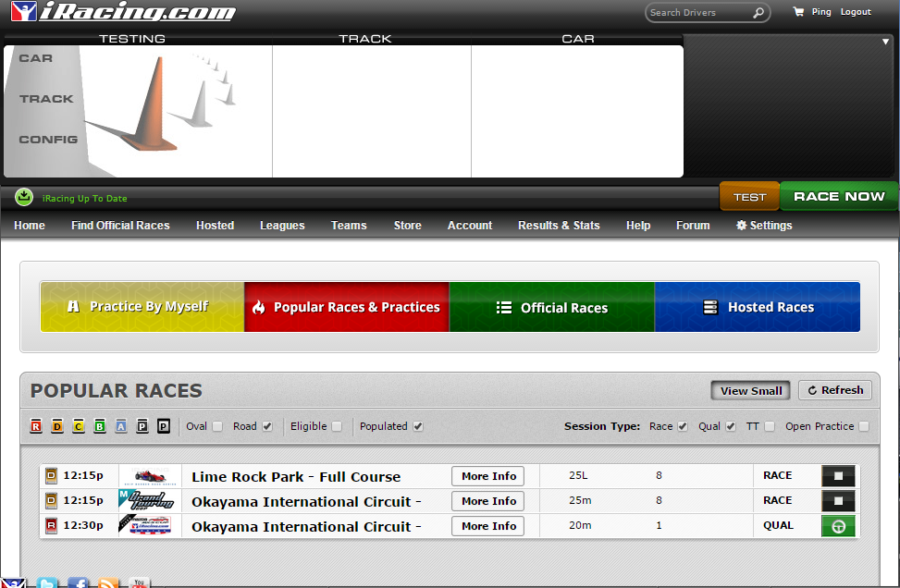Select Popular Races & Practices red tile
The width and height of the screenshot is (900, 588).
pos(347,307)
